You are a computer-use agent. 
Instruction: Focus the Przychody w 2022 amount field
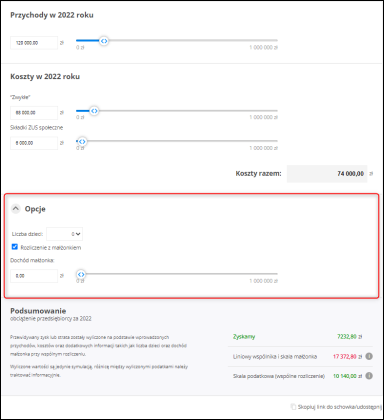[34, 43]
